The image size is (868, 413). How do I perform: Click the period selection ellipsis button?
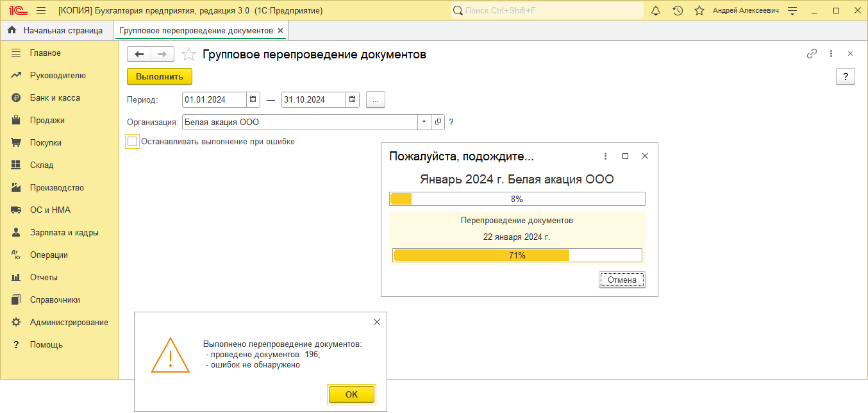click(376, 99)
